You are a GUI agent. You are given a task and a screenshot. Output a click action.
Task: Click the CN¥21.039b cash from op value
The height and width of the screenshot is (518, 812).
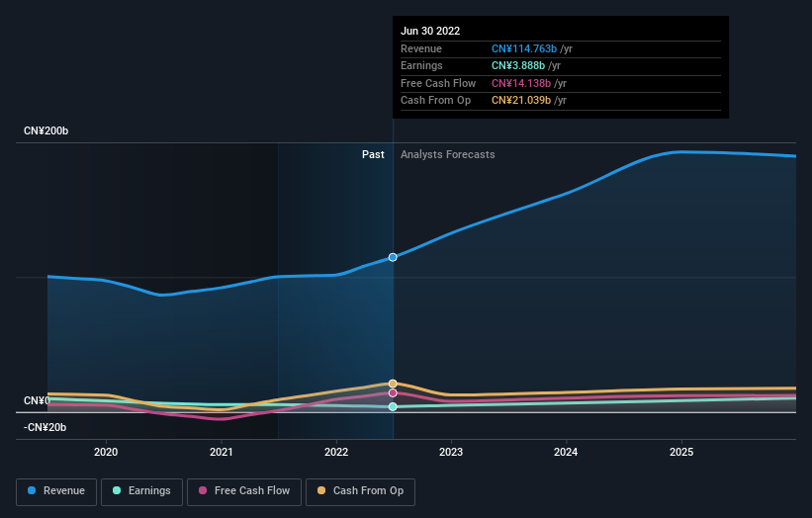pos(521,101)
